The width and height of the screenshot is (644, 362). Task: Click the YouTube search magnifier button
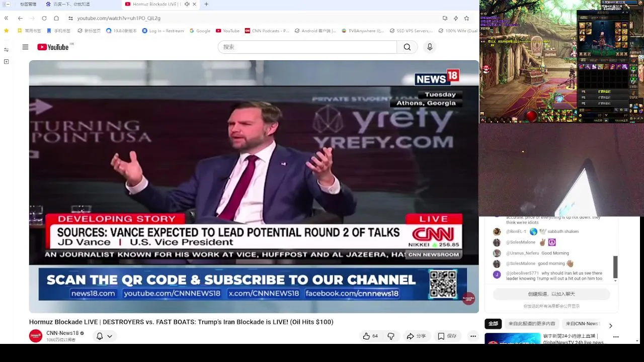point(407,47)
